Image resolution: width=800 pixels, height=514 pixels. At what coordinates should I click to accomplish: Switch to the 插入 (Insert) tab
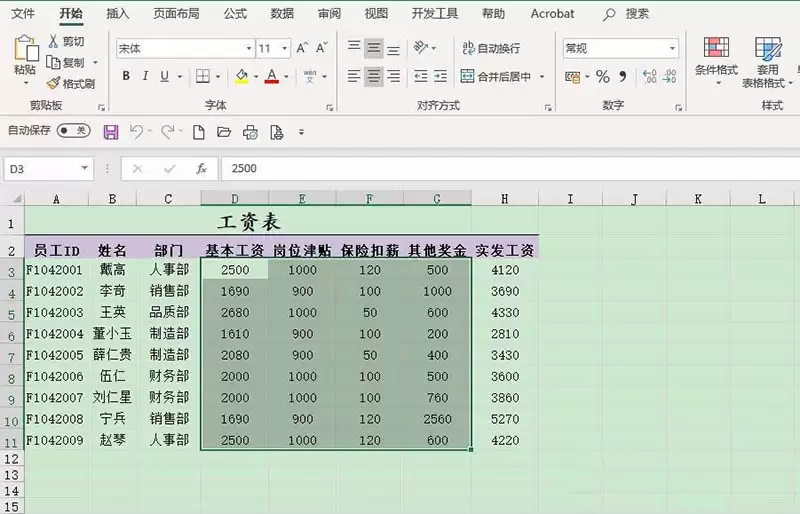point(118,14)
